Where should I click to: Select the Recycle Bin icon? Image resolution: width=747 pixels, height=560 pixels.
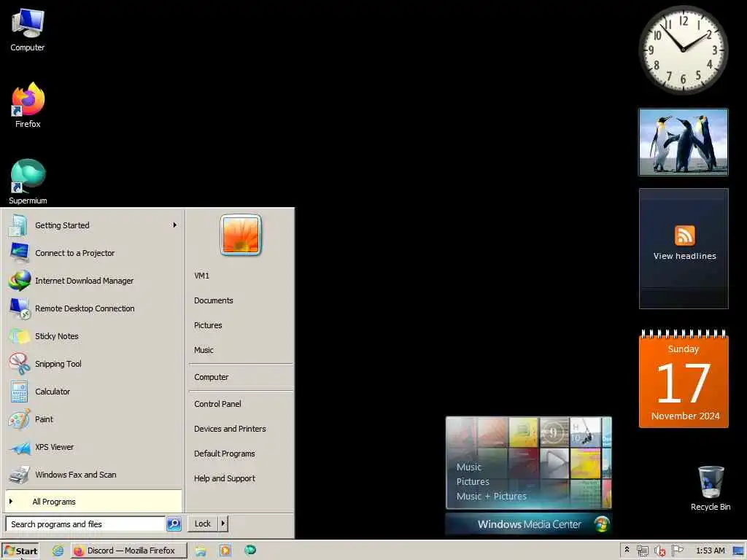click(x=711, y=488)
